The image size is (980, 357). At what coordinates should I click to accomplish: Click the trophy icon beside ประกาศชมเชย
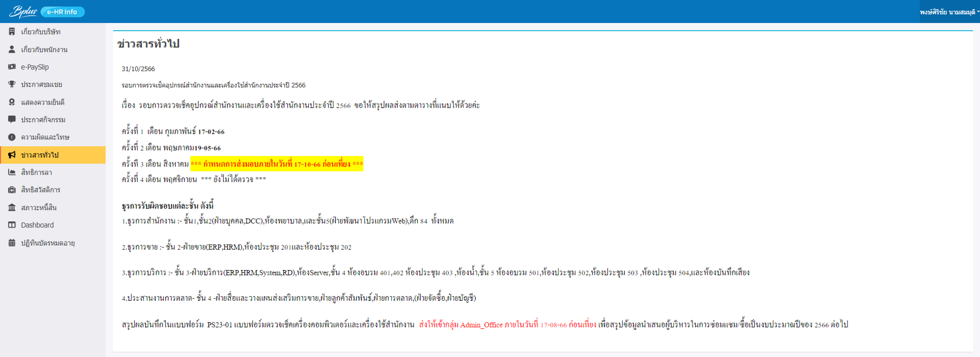(x=12, y=84)
